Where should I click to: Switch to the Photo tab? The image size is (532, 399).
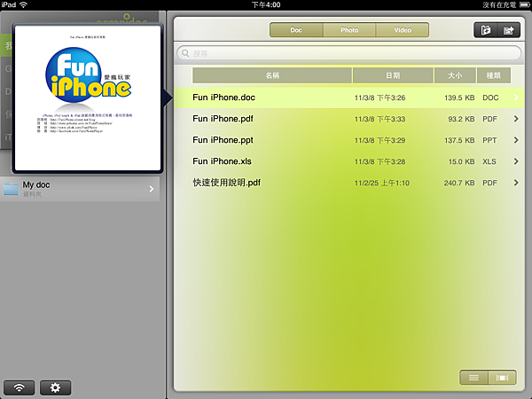point(349,30)
